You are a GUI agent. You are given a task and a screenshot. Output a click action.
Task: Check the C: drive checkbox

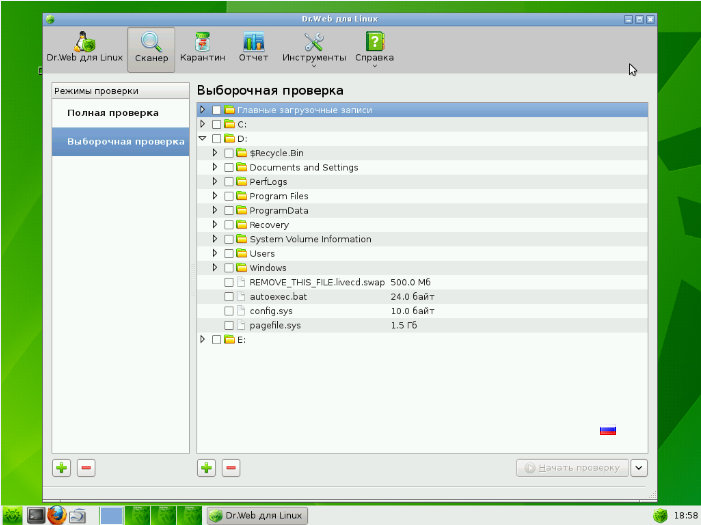pyautogui.click(x=216, y=124)
